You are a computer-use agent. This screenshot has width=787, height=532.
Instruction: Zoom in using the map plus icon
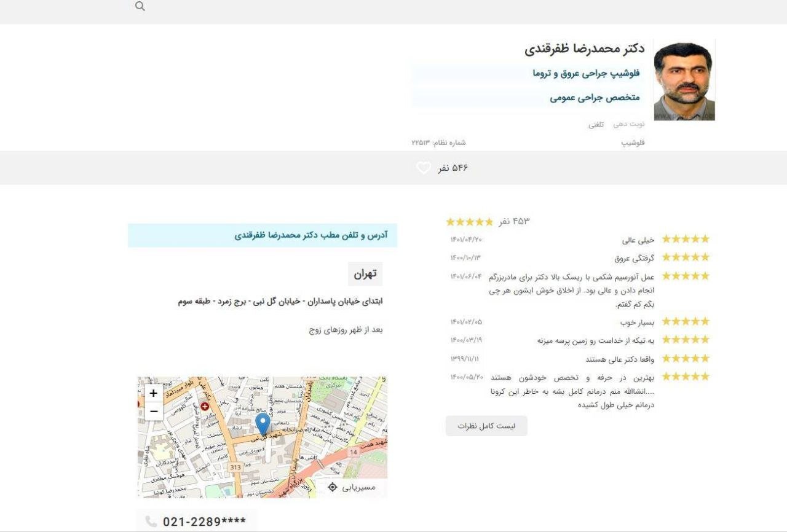(x=152, y=393)
